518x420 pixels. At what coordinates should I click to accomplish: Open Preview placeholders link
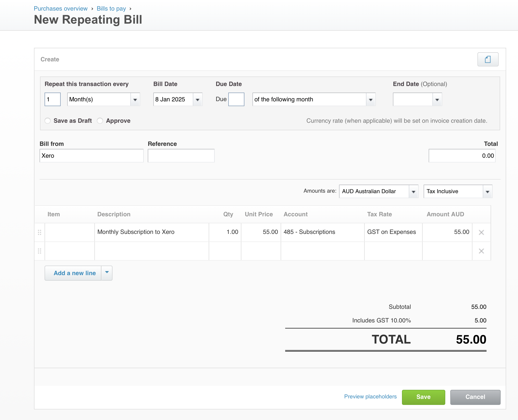(370, 397)
